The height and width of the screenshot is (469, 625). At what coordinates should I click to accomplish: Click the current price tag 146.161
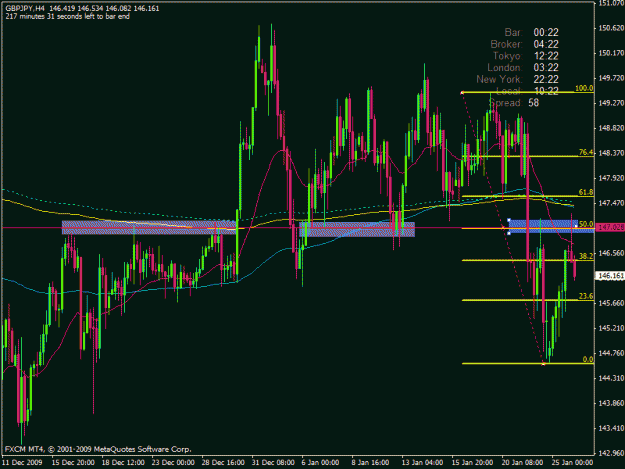point(610,276)
